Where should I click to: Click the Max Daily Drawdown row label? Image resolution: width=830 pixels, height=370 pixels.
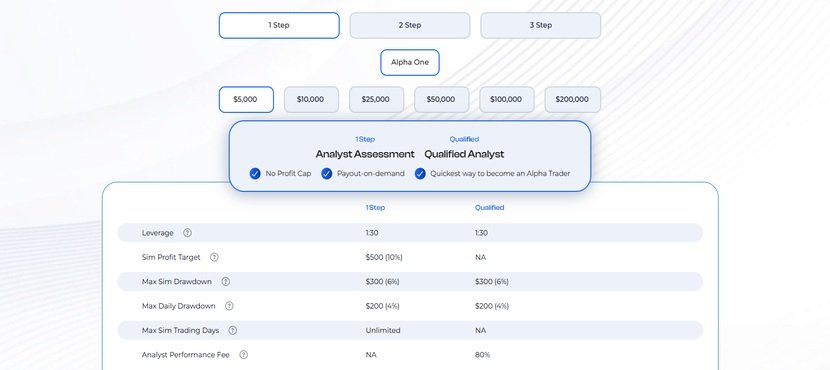pyautogui.click(x=178, y=306)
